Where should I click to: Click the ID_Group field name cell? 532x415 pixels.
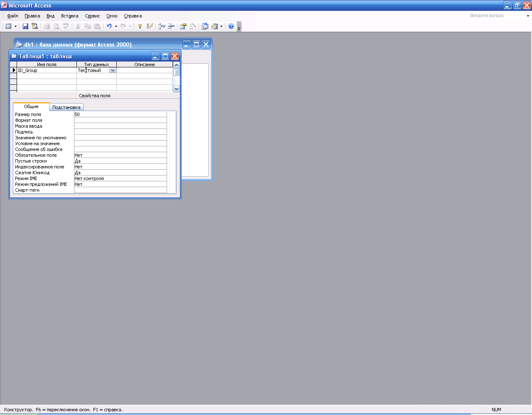(47, 70)
